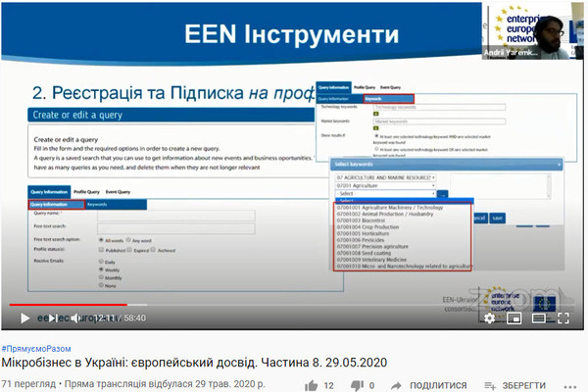Screen dimensions: 588x392
Task: Mute the video with the speaker icon
Action: pyautogui.click(x=75, y=318)
